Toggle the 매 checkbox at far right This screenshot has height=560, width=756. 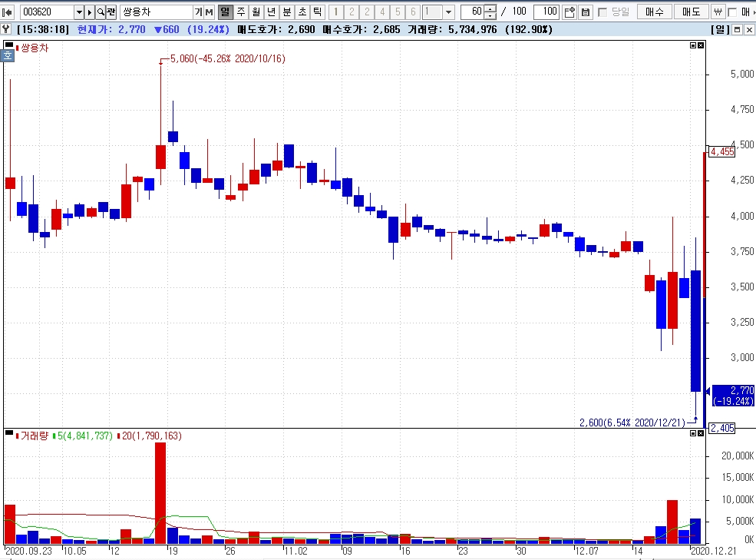tap(732, 12)
